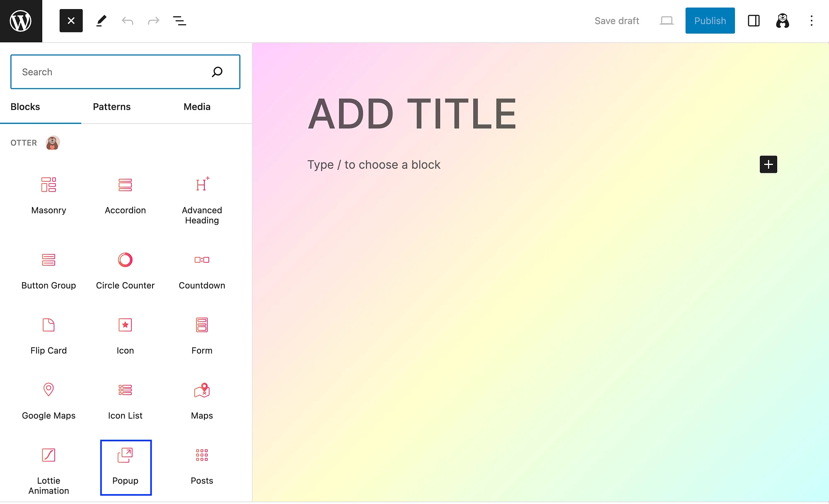Viewport: 829px width, 504px height.
Task: Open block inserter search field
Action: 125,72
